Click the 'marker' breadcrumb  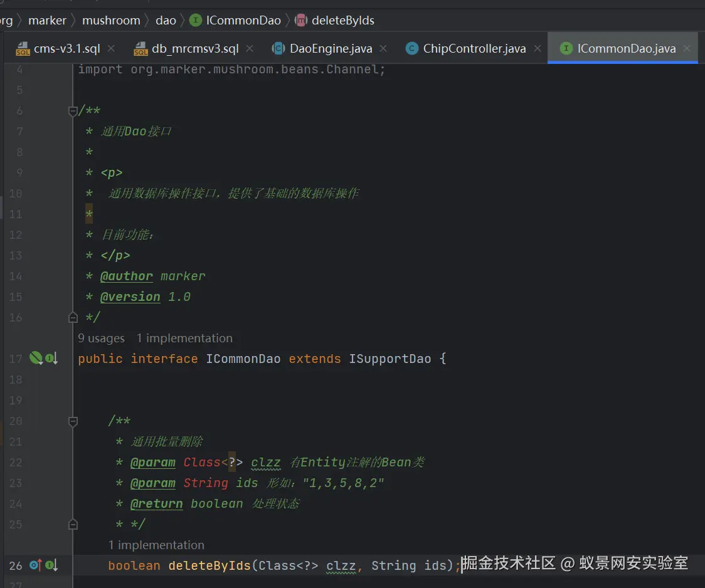47,21
